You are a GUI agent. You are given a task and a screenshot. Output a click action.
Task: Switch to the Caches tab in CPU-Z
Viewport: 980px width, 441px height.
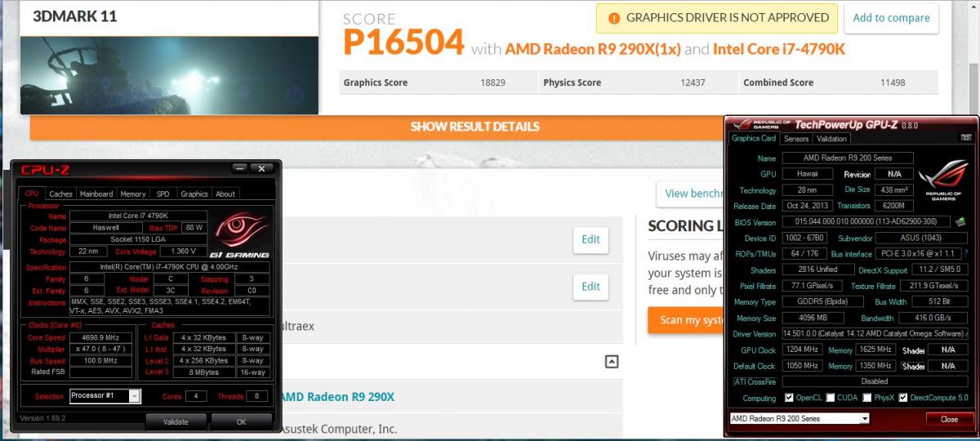(x=60, y=194)
